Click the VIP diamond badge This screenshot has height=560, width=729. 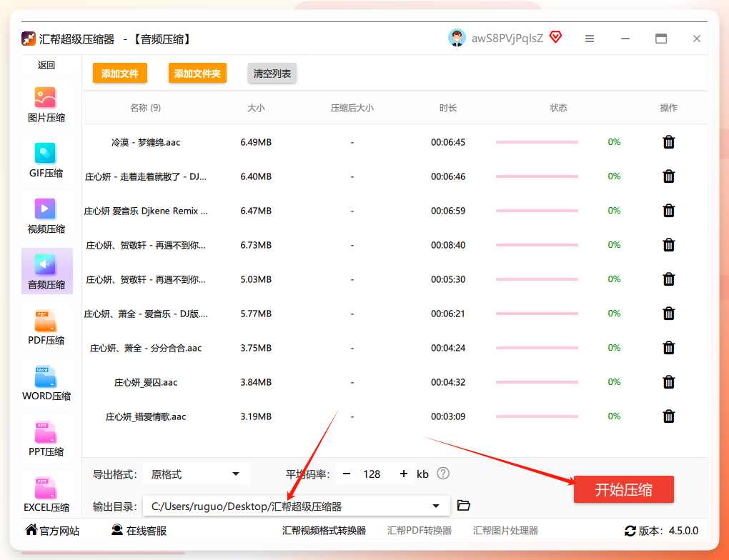tap(555, 37)
